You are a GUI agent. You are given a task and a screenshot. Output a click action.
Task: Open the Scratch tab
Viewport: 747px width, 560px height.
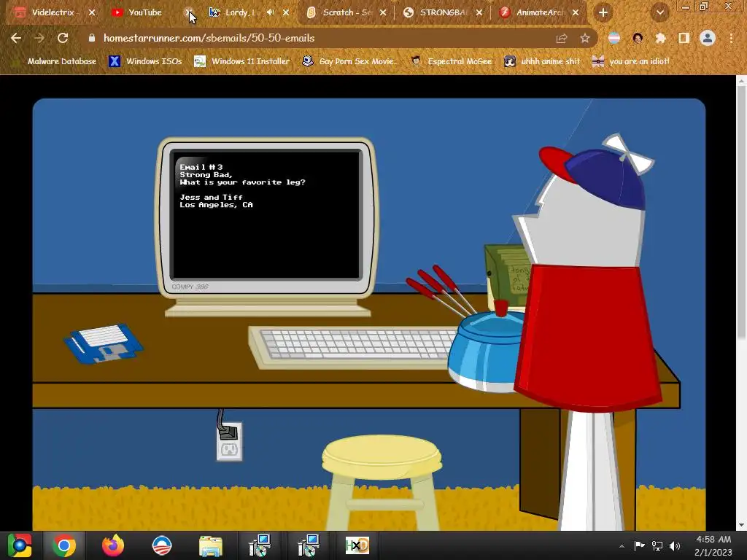coord(347,12)
